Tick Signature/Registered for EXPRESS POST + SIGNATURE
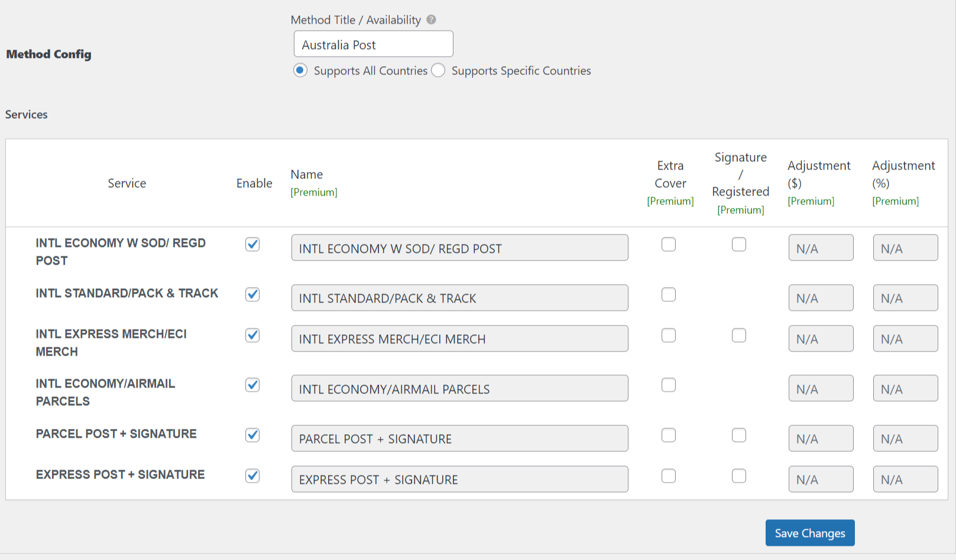The height and width of the screenshot is (560, 956). point(739,476)
